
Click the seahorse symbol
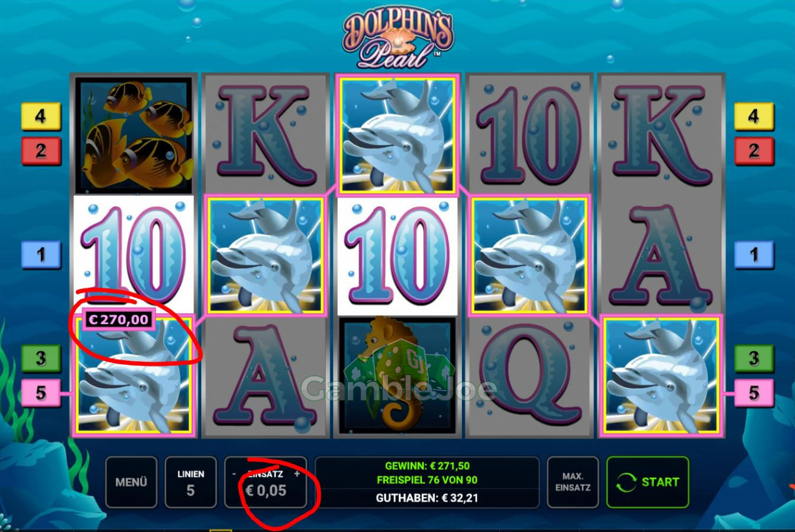(397, 375)
